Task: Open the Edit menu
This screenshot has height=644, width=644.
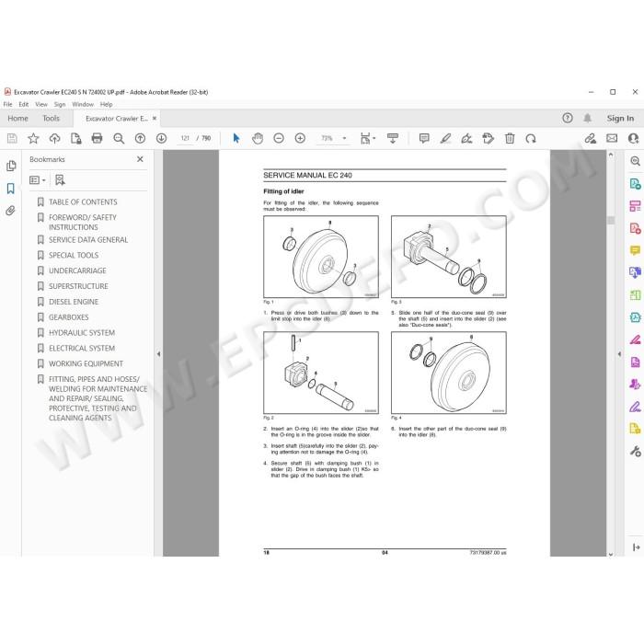Action: [23, 104]
